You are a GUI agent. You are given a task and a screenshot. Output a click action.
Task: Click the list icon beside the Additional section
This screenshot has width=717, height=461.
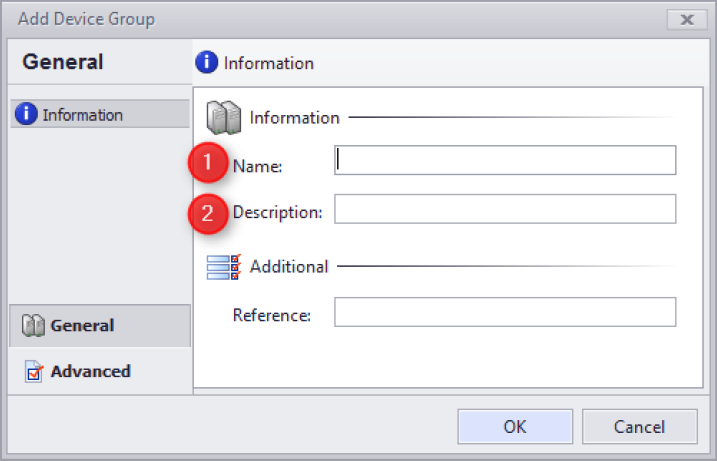[223, 267]
